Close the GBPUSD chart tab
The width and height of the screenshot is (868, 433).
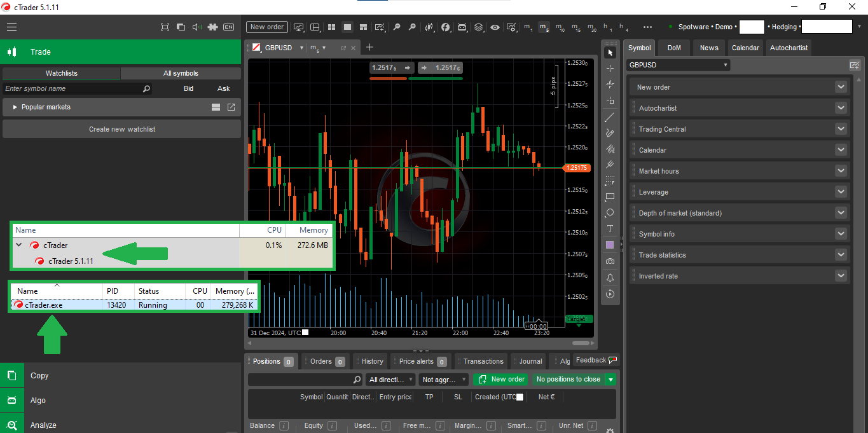tap(354, 48)
